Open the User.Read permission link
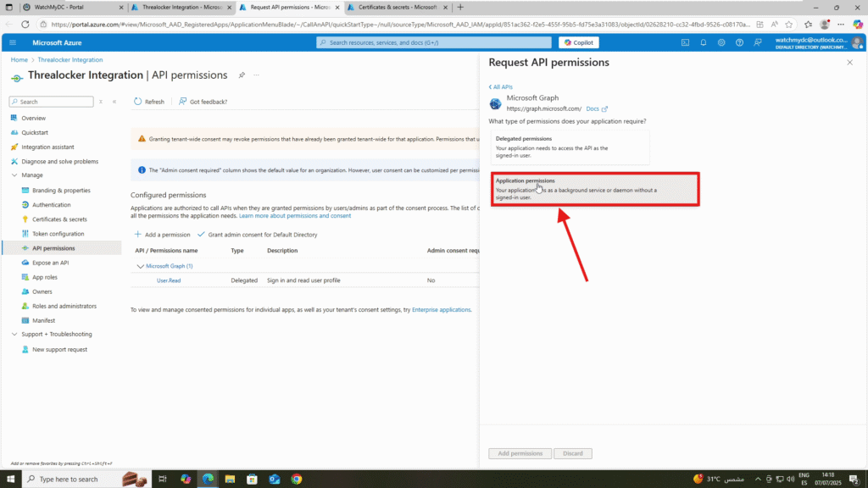 169,280
